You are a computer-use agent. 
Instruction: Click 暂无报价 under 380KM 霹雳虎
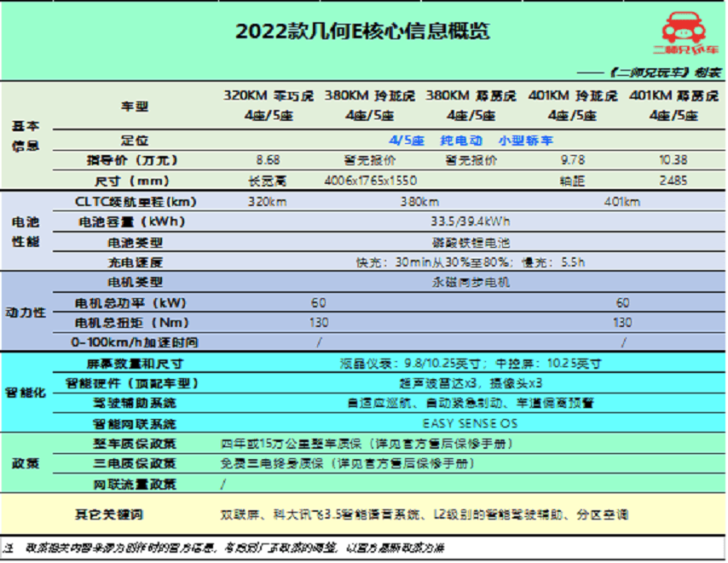click(x=471, y=160)
